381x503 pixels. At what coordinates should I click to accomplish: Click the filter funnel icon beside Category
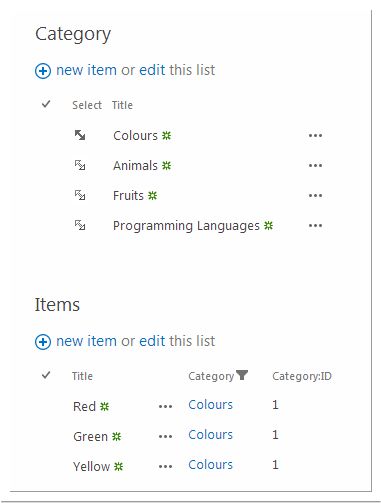click(242, 375)
